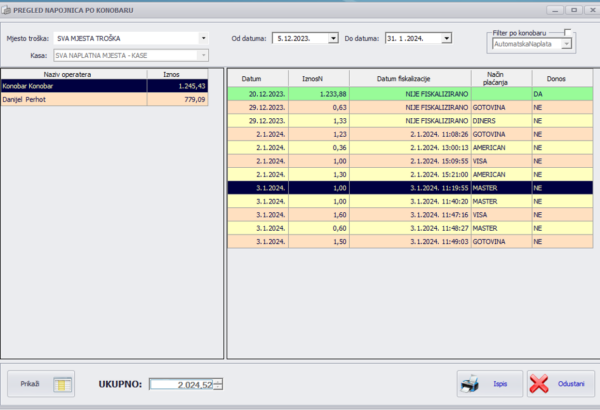Screen dimensions: 600x410
Task: Sort by IznosN column header
Action: click(x=319, y=78)
